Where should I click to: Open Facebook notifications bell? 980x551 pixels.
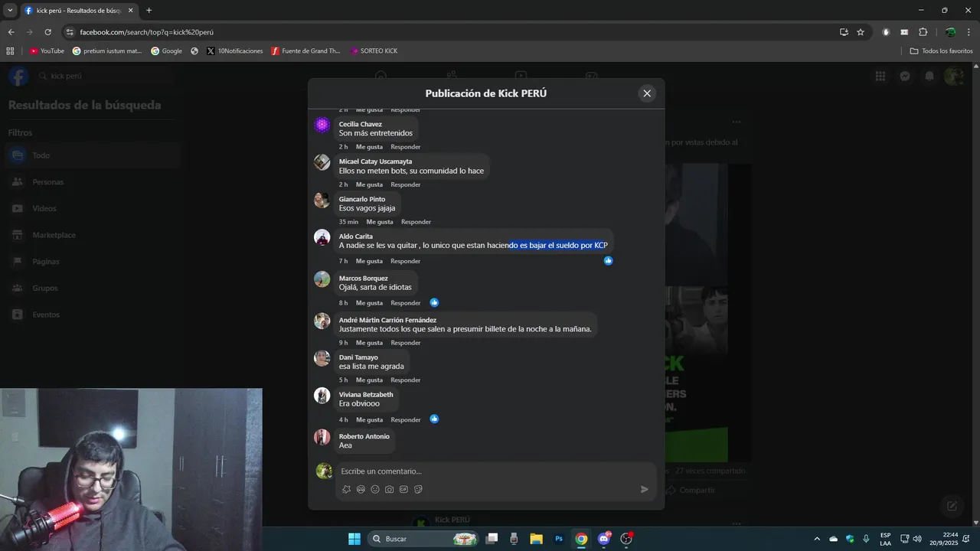(929, 76)
